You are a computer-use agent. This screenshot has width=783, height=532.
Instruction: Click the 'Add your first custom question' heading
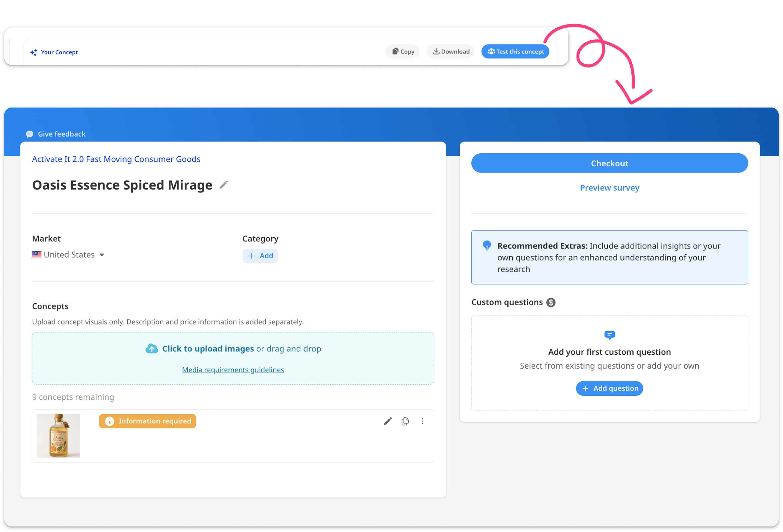(x=609, y=352)
